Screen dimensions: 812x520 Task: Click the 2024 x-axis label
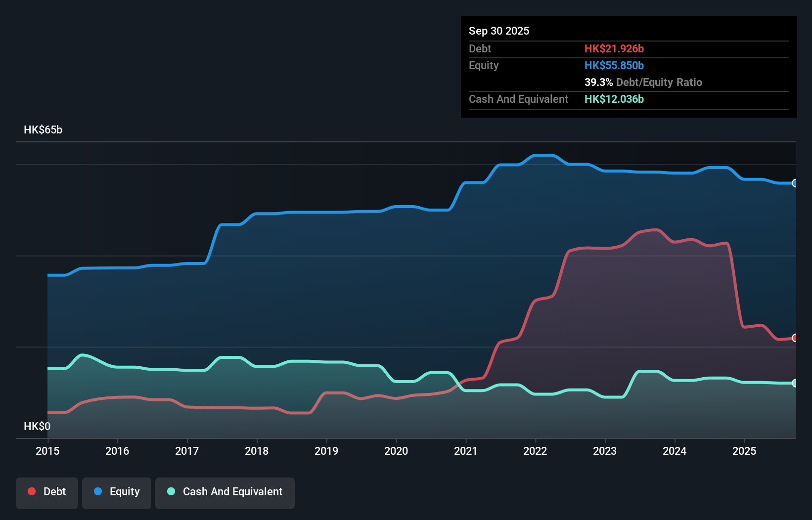(x=675, y=451)
